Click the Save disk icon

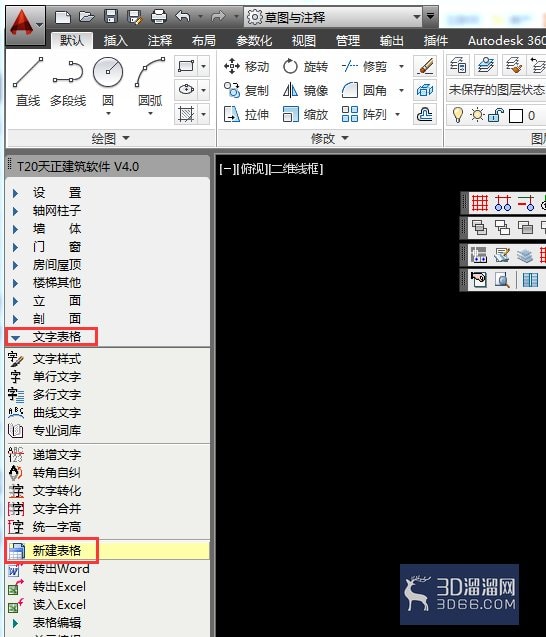(110, 17)
